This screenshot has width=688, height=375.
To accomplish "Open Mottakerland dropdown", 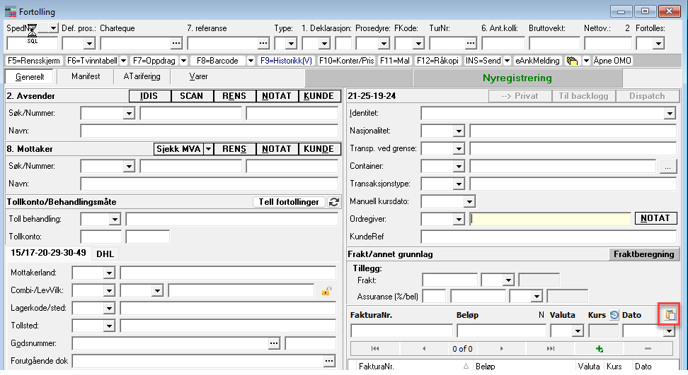I will pos(109,273).
